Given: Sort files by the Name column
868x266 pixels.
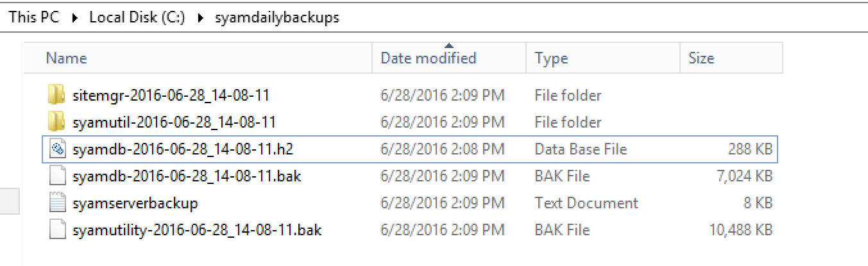Looking at the screenshot, I should tap(67, 58).
